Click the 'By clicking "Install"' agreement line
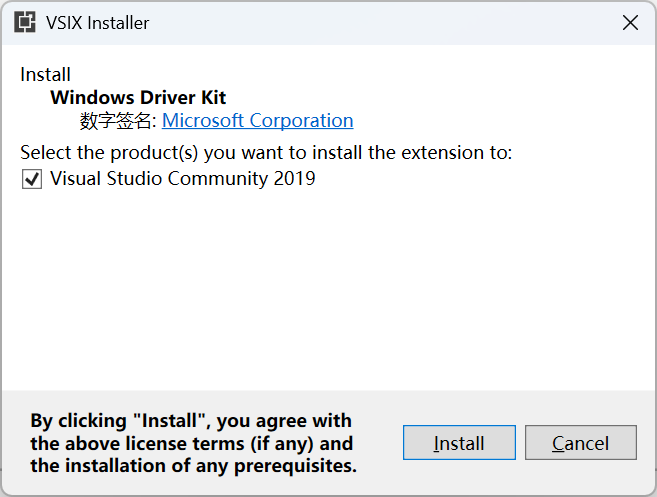This screenshot has height=497, width=657. tap(191, 421)
